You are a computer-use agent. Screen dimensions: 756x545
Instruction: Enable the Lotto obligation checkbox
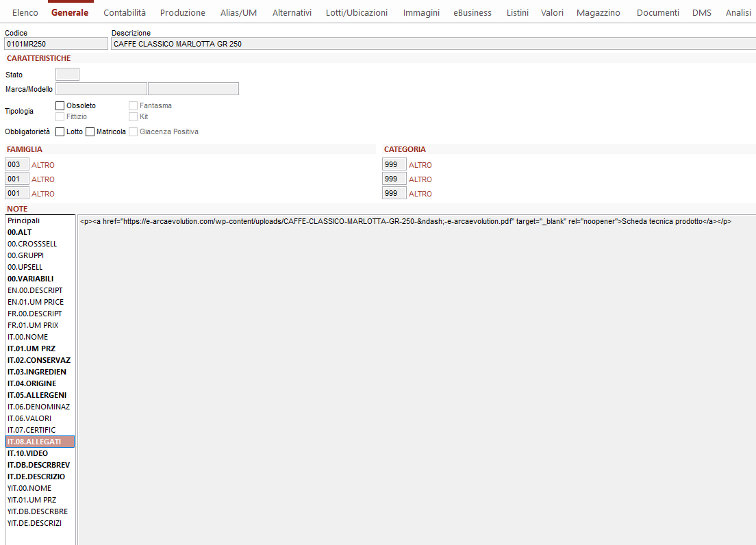pyautogui.click(x=60, y=131)
